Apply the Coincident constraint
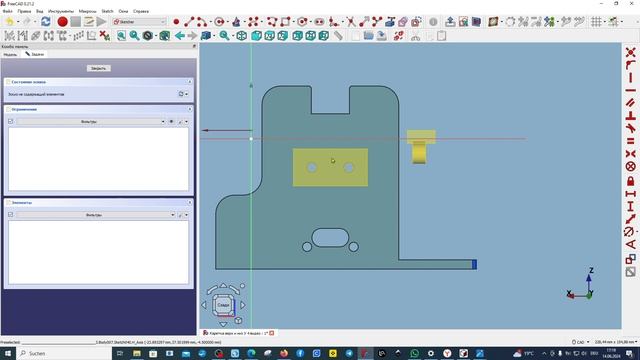 [x=631, y=52]
